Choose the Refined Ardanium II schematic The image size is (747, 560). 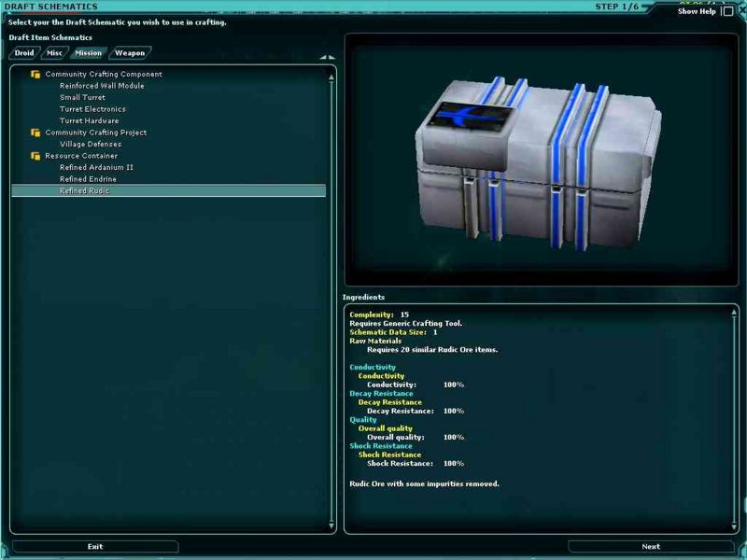tap(96, 167)
